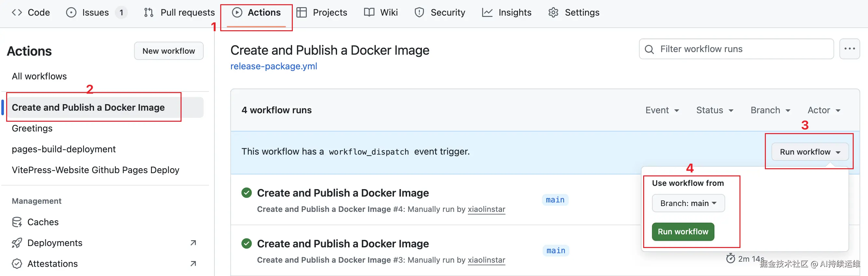Open the Wiki tab
This screenshot has width=868, height=276.
click(x=381, y=12)
